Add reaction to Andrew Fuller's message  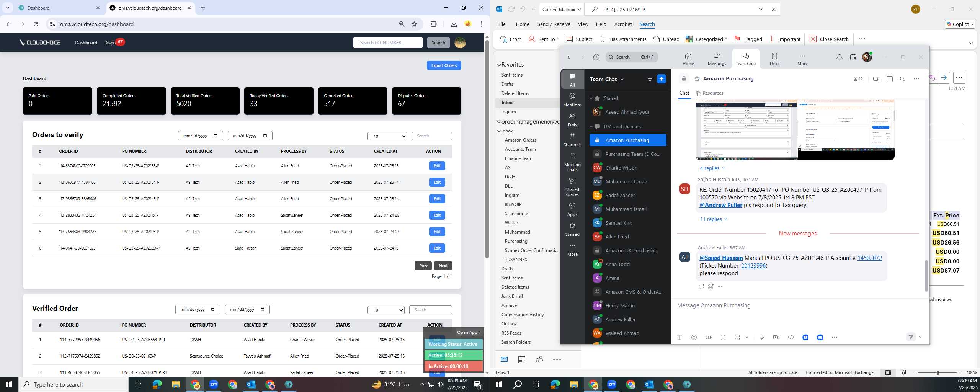(x=710, y=287)
